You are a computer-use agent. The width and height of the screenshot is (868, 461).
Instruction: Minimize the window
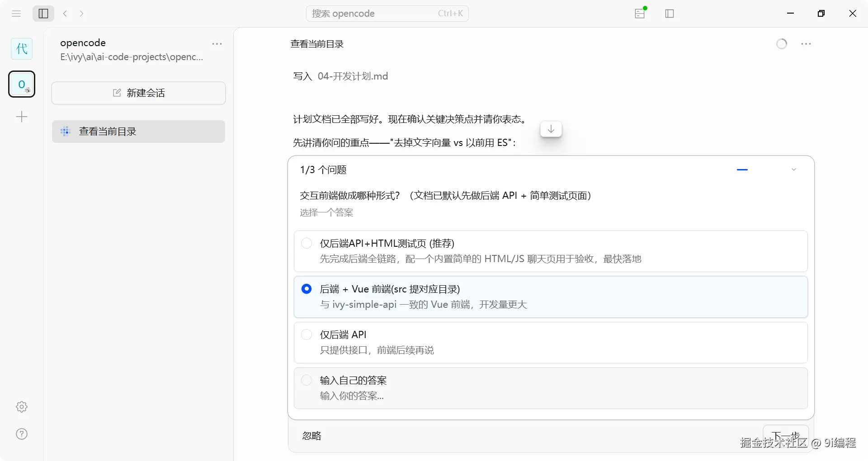790,14
